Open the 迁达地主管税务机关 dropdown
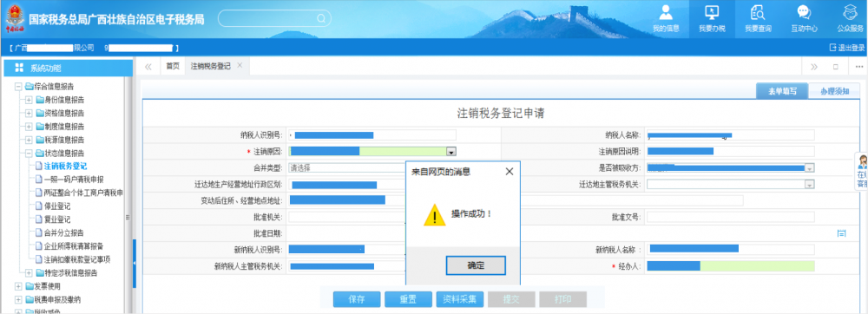The width and height of the screenshot is (868, 314). click(809, 184)
